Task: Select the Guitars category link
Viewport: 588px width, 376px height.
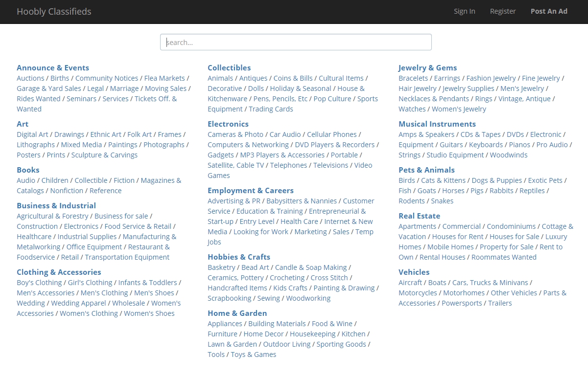Action: pos(451,145)
